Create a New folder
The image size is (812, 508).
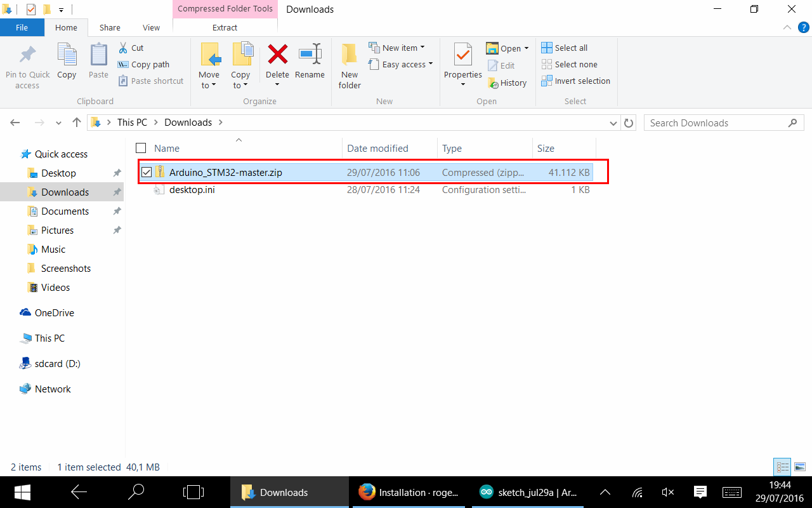click(350, 66)
